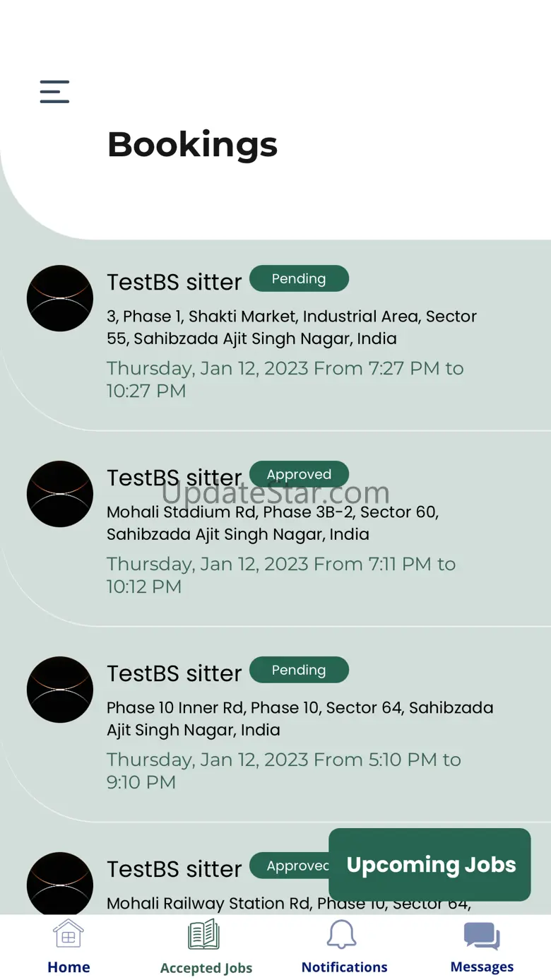
Task: Open booking dated 5:10 PM to 9:10 PM
Action: pos(283,771)
